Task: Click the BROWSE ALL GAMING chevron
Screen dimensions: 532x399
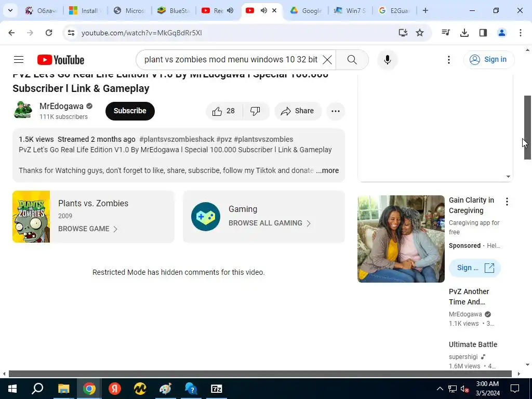Action: coord(309,223)
